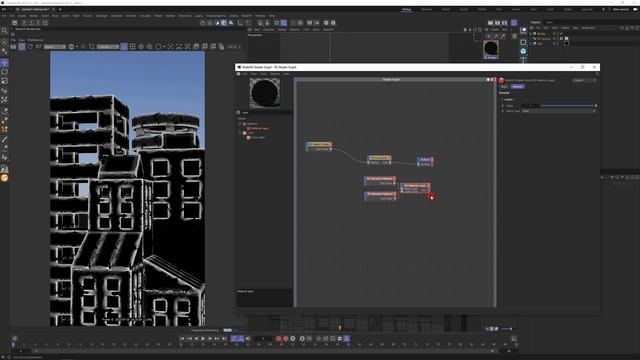The height and width of the screenshot is (360, 640).
Task: Open the search magnifier in left toolbar
Action: pos(4,31)
